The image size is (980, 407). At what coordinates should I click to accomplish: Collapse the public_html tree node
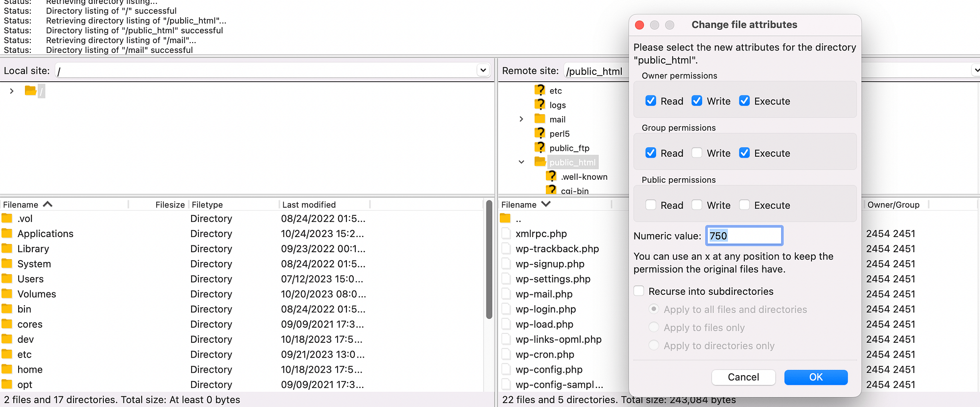(521, 162)
